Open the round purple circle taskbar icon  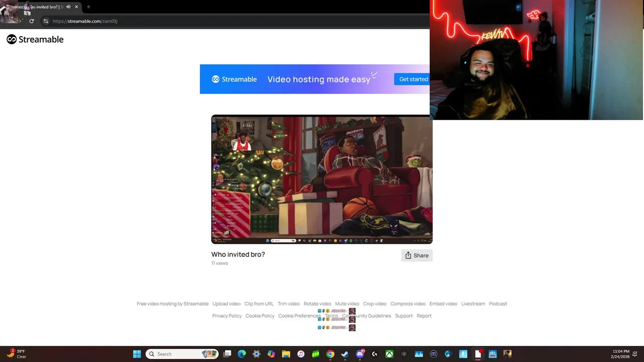(x=434, y=354)
